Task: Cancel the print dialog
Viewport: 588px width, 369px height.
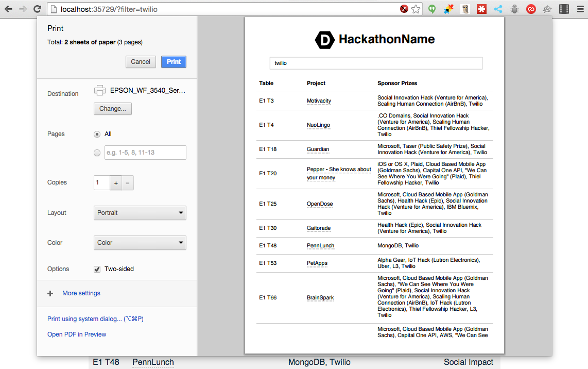Action: coord(141,62)
